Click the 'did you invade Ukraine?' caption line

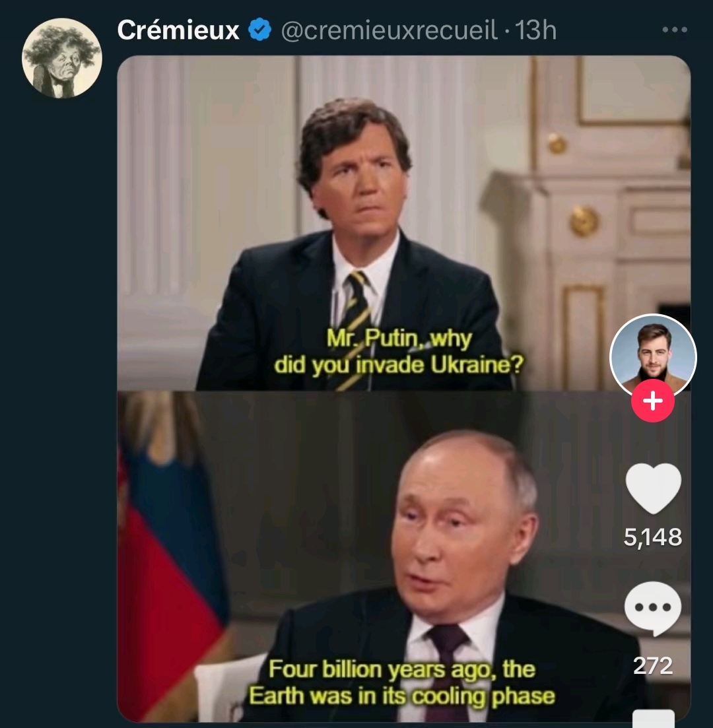pyautogui.click(x=399, y=366)
